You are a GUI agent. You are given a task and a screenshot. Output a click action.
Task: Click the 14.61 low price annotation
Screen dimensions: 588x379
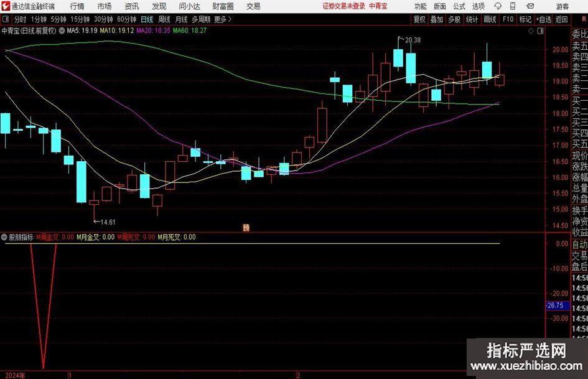(x=108, y=222)
